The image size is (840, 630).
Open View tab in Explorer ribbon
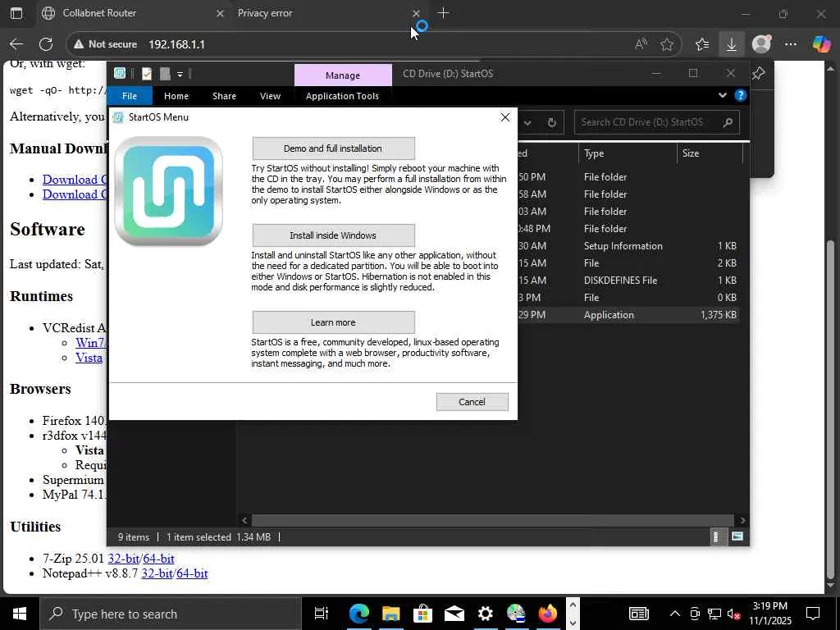click(x=270, y=96)
